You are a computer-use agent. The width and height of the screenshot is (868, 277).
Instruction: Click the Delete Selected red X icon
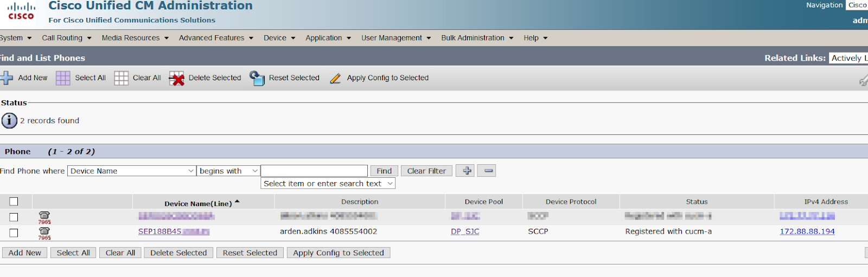pos(176,78)
